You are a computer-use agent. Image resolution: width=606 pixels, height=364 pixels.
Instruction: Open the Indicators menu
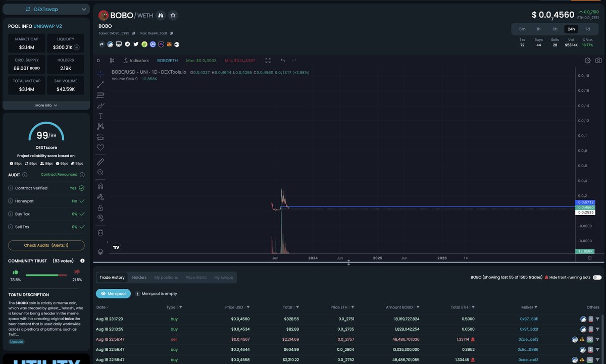pyautogui.click(x=136, y=60)
